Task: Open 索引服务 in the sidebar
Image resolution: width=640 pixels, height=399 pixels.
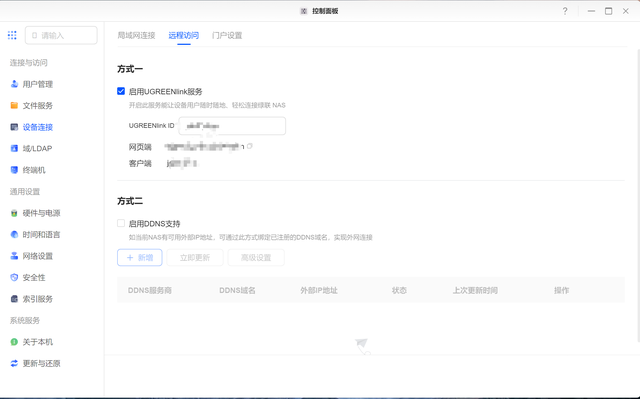Action: (x=38, y=299)
